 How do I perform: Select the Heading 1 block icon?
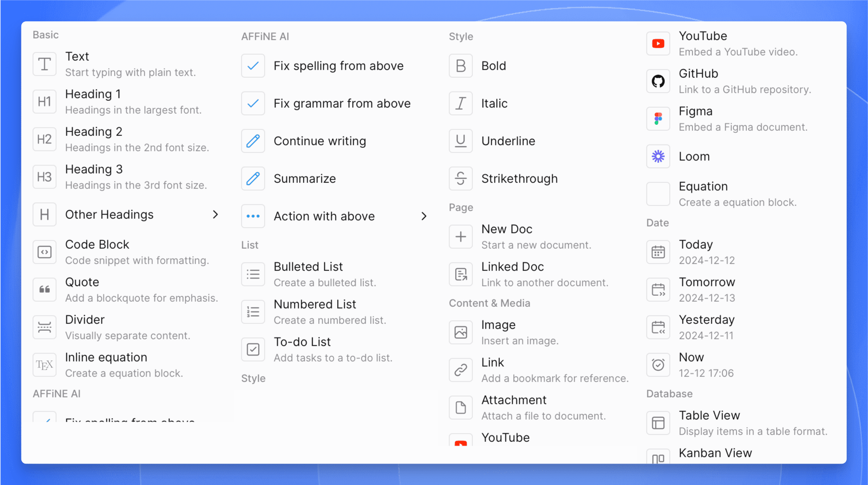point(44,101)
